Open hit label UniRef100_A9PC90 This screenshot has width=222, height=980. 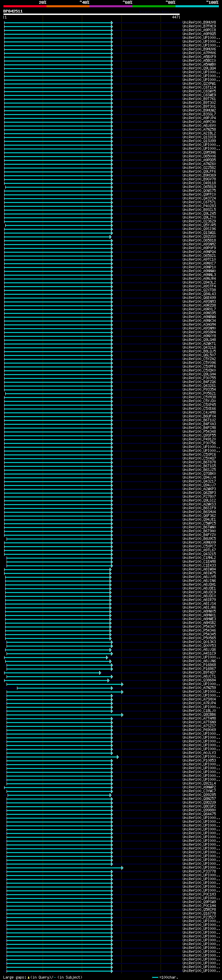[199, 122]
